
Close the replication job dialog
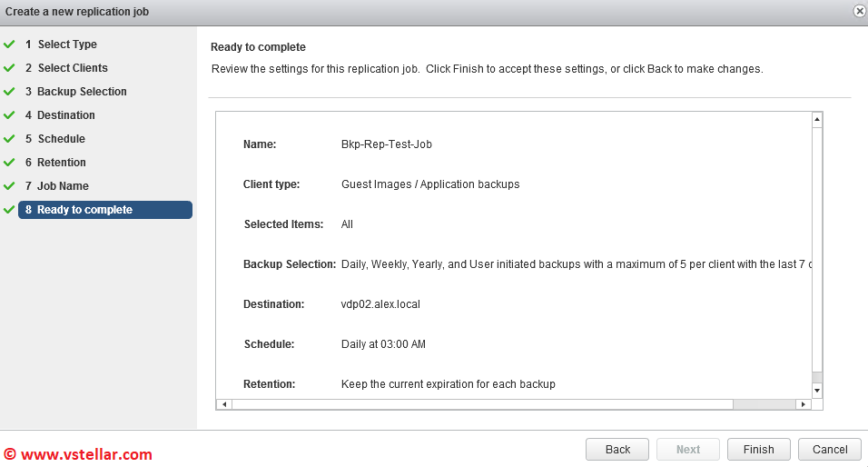(859, 11)
